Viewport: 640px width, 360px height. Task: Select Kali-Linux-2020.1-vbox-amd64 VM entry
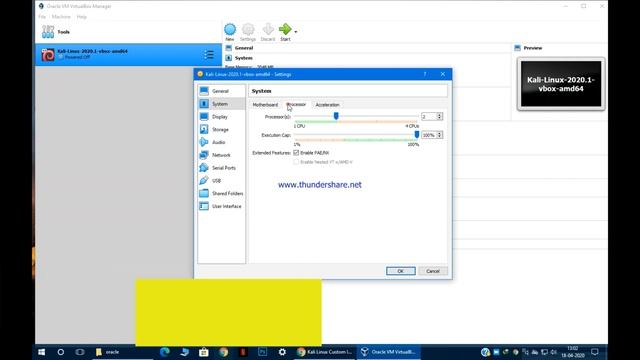129,55
